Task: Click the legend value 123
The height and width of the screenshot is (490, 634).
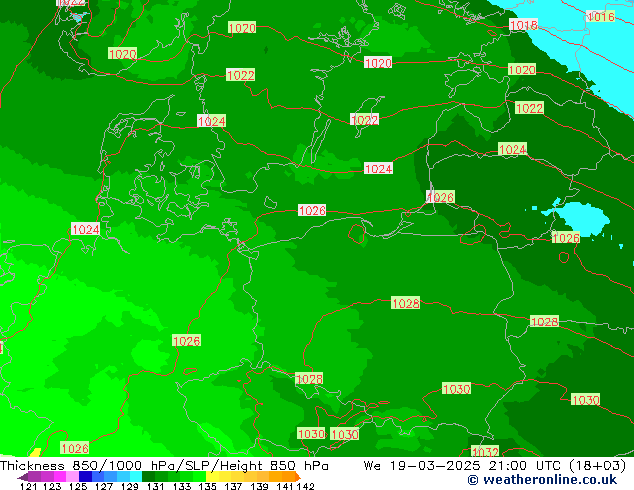Action: click(52, 486)
